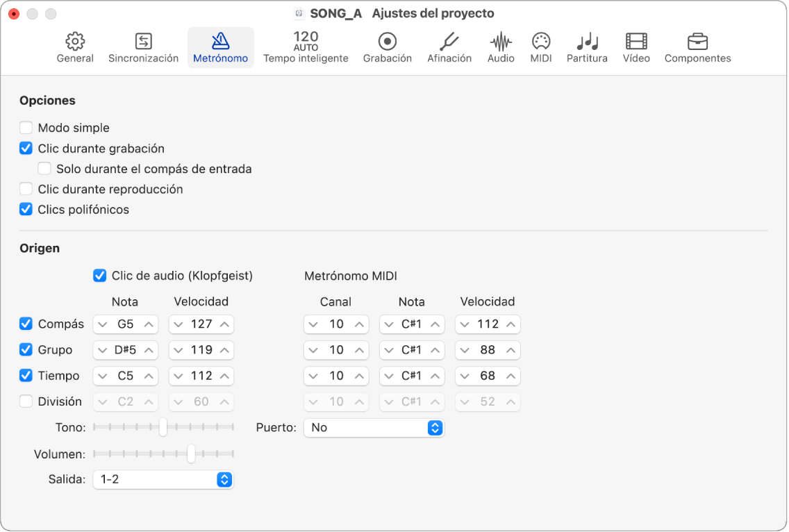Enable Clic durante reproducción

26,189
